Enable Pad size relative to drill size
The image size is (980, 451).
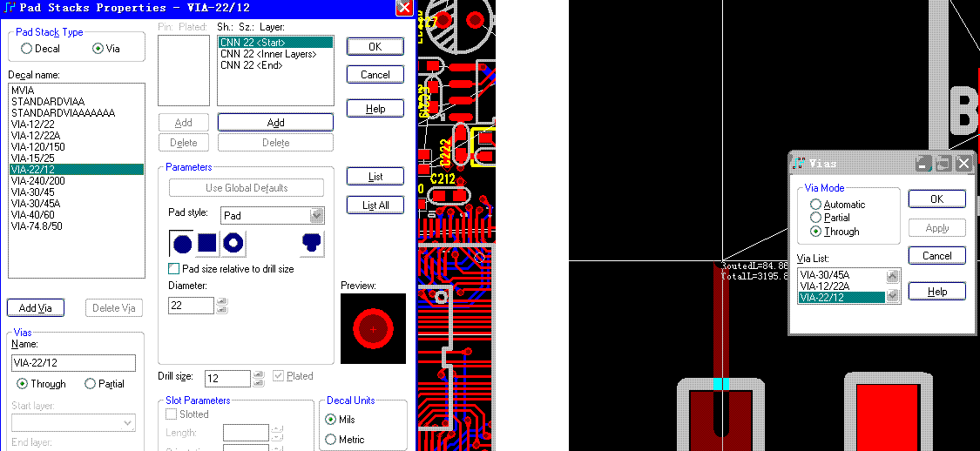(x=173, y=269)
